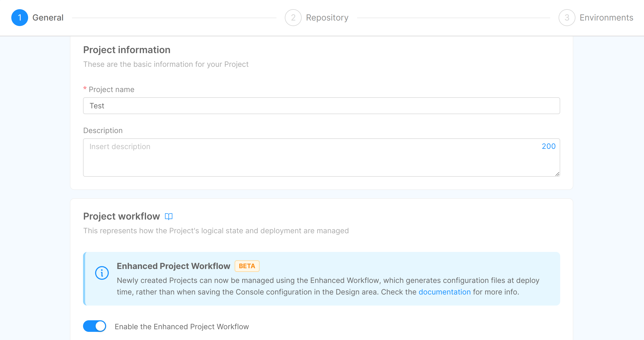Go to the Environments step

point(606,18)
